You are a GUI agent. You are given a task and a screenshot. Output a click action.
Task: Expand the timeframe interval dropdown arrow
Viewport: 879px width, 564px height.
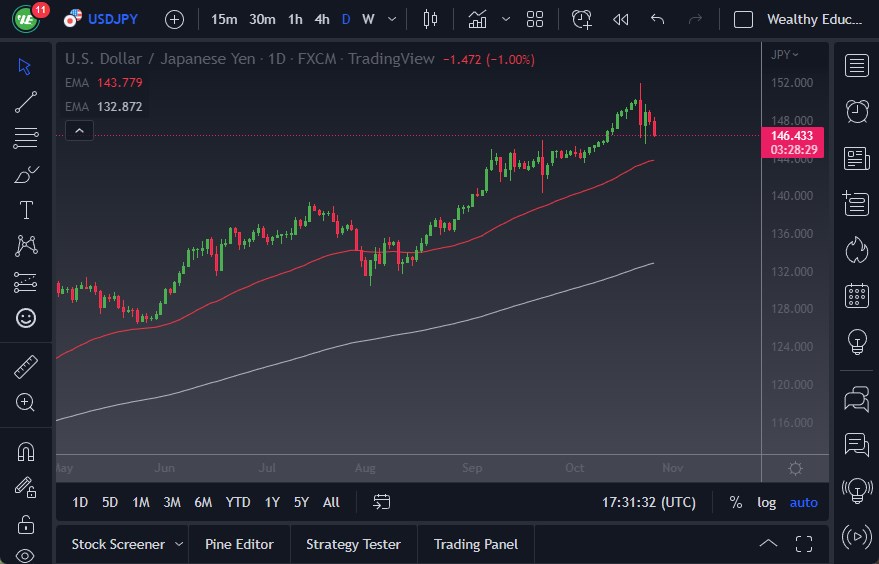point(391,19)
